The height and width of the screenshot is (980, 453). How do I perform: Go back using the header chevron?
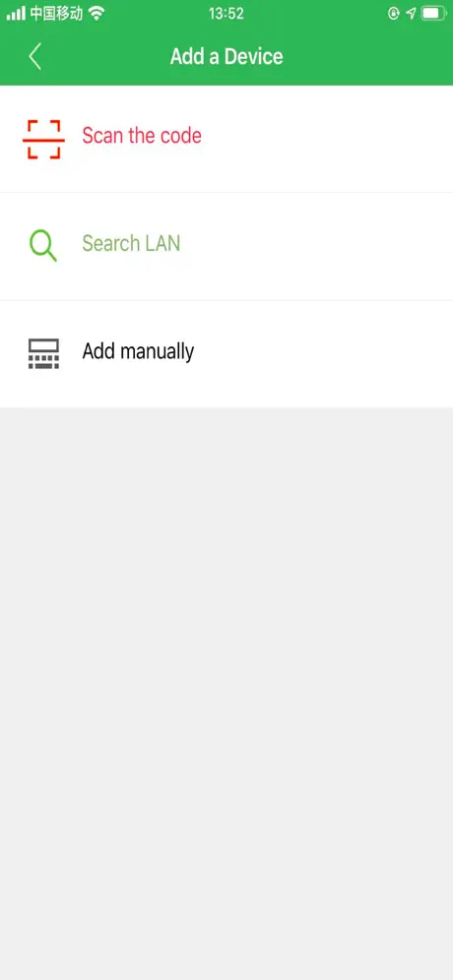coord(35,56)
